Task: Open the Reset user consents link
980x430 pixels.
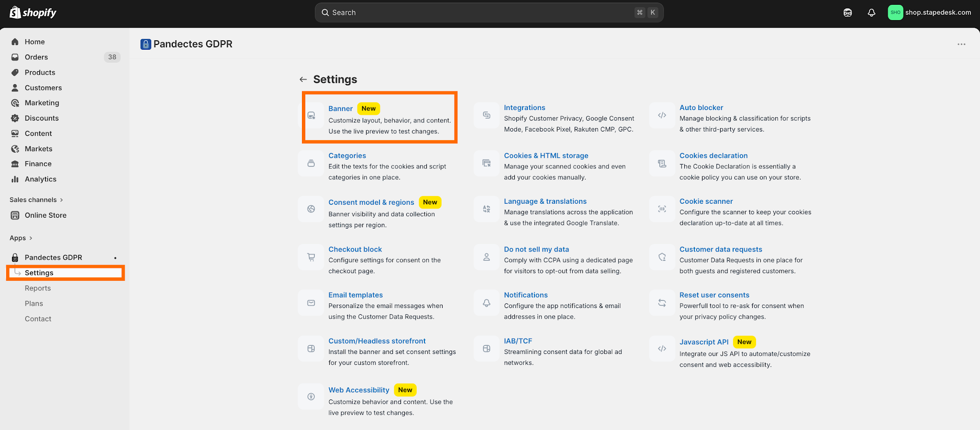Action: tap(714, 295)
